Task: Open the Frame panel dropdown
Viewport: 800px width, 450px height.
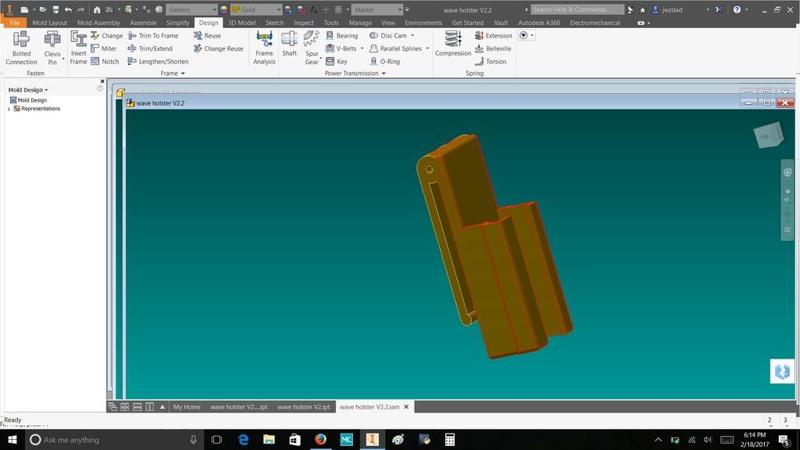Action: coord(172,73)
